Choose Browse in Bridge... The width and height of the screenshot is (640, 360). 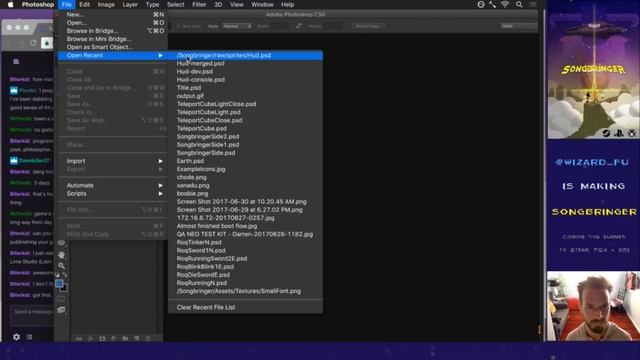tap(113, 31)
